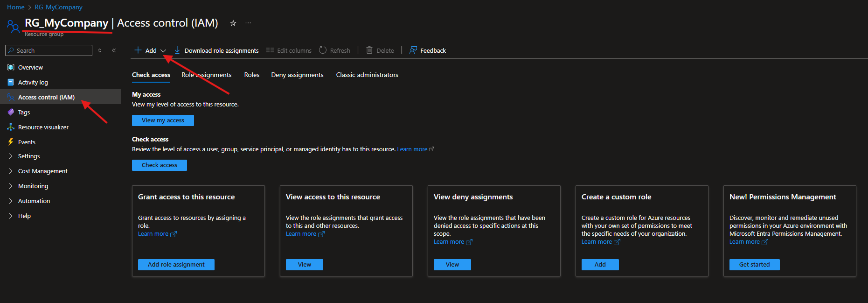Expand the Automation section
The image size is (868, 303).
tap(11, 201)
